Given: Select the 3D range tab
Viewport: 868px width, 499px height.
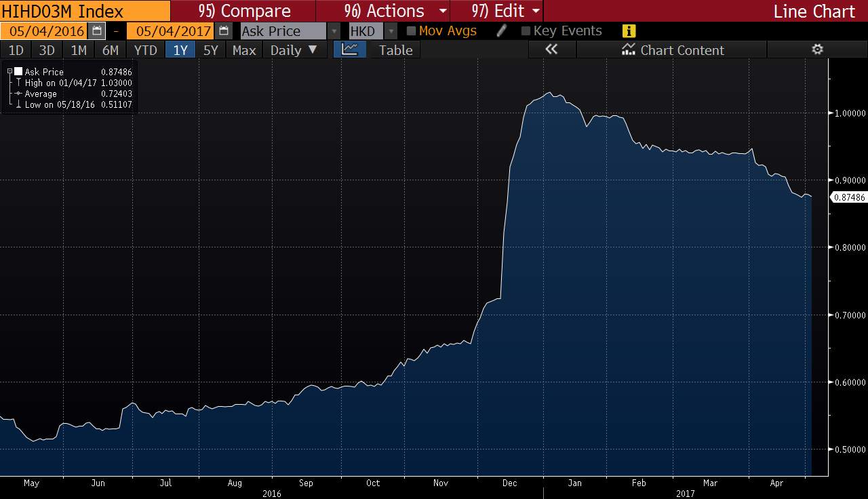Looking at the screenshot, I should [x=47, y=50].
